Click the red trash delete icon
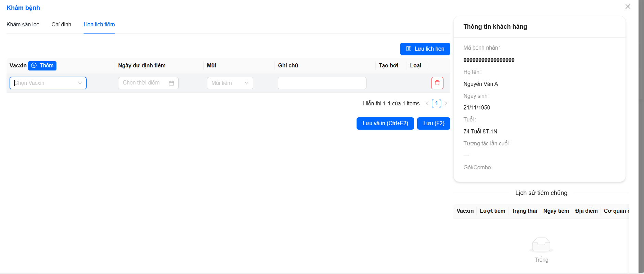 pos(437,83)
